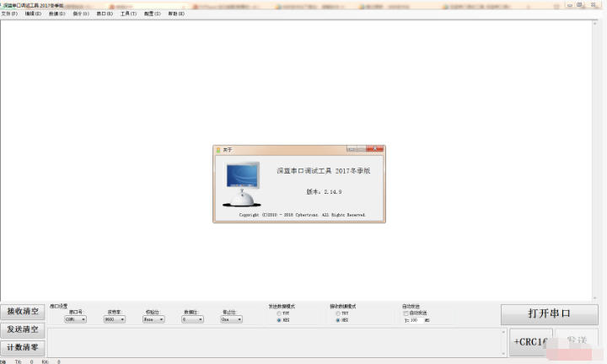Viewport: 607px width, 364px height.
Task: Click the 发送清空 button
Action: click(x=23, y=329)
